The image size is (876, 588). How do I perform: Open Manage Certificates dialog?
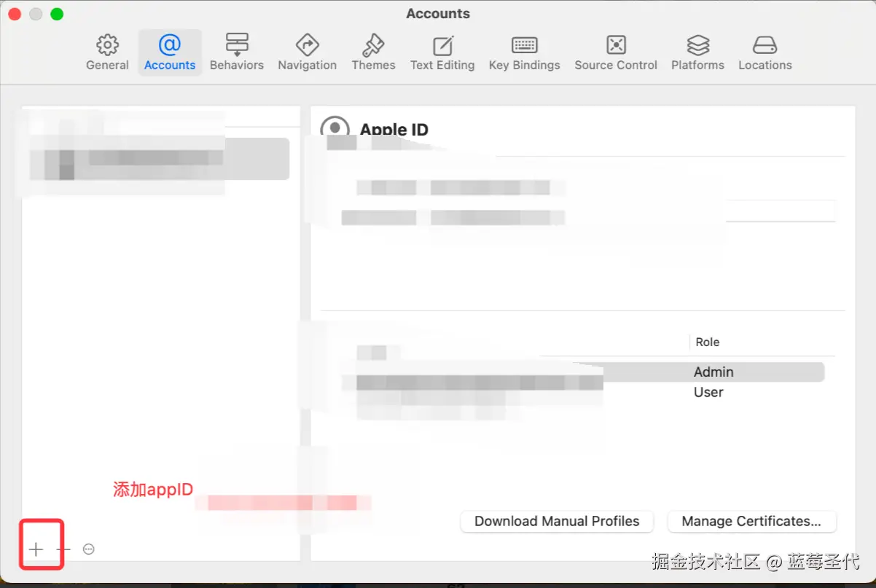pos(751,522)
